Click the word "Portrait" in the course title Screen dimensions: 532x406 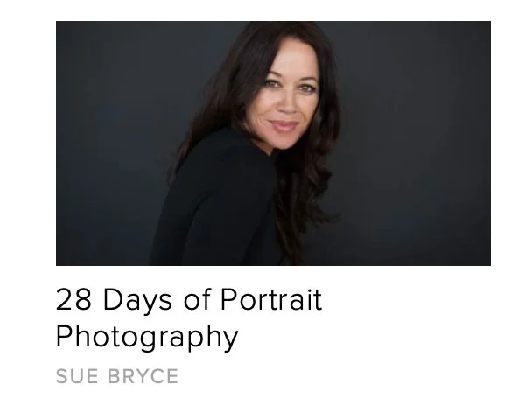pyautogui.click(x=271, y=299)
